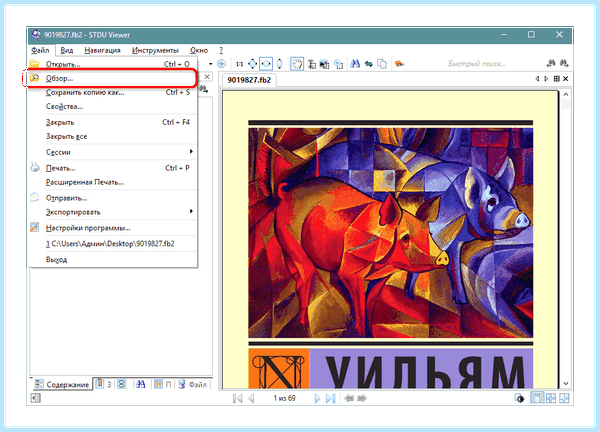
Task: Select the fit height zoom icon
Action: [280, 64]
